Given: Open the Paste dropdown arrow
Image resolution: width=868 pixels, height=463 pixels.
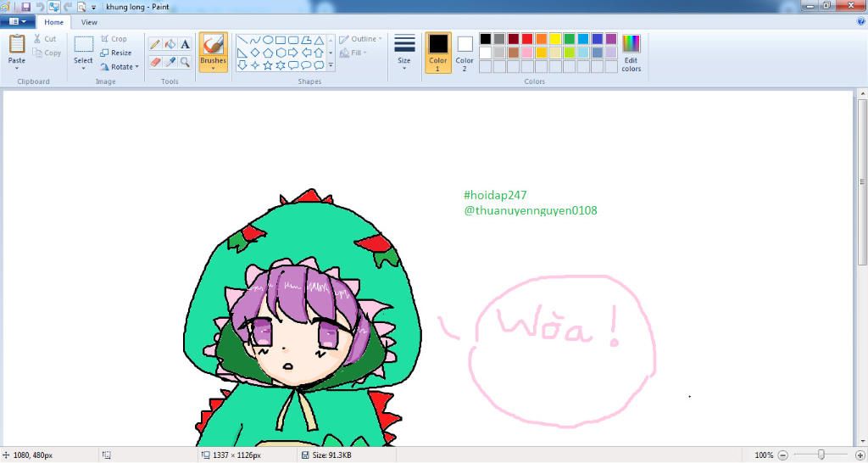Looking at the screenshot, I should pos(17,68).
